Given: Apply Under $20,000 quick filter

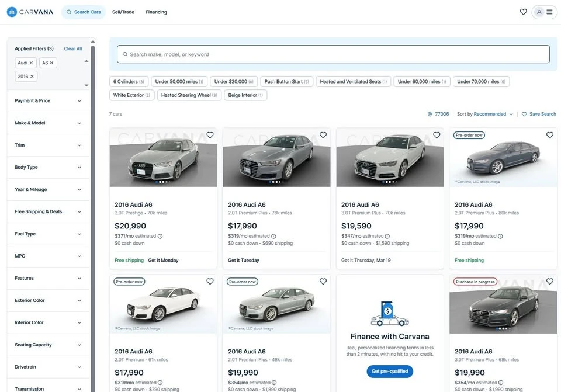Looking at the screenshot, I should point(234,82).
